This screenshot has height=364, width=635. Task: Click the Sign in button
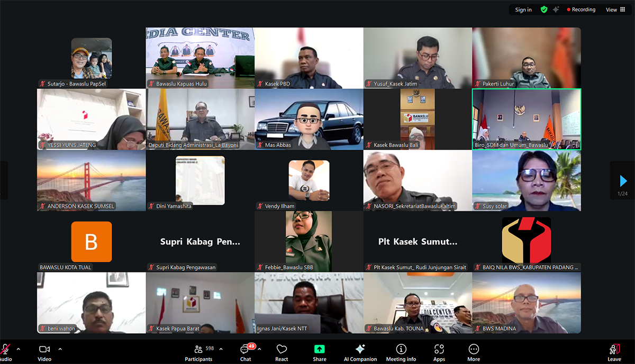click(x=523, y=10)
